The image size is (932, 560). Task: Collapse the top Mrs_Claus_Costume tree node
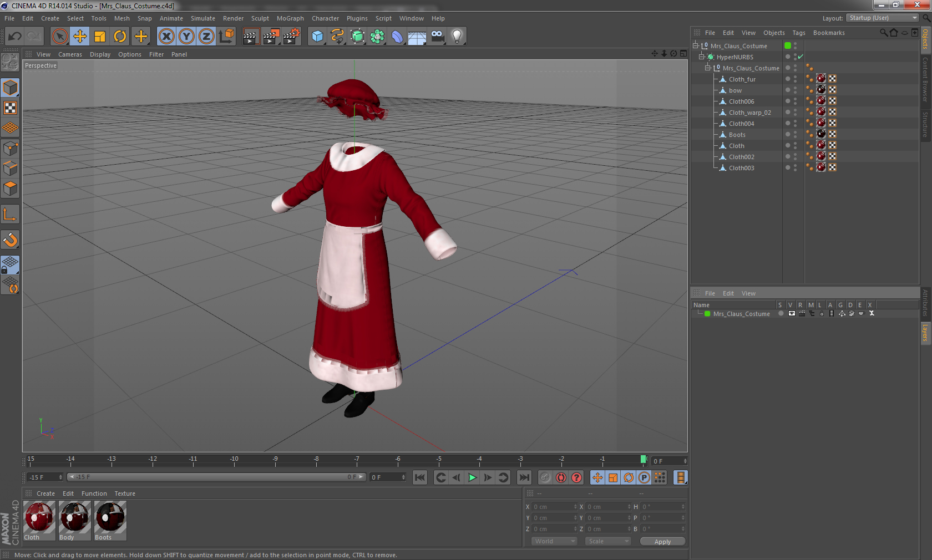pyautogui.click(x=695, y=45)
